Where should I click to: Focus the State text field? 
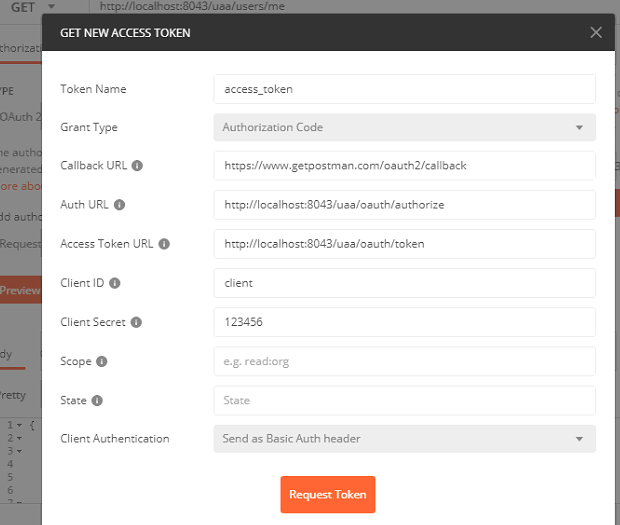pos(404,400)
